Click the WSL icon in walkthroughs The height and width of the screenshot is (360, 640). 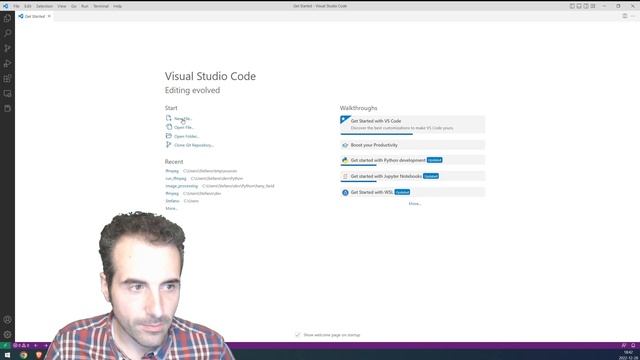coord(345,192)
